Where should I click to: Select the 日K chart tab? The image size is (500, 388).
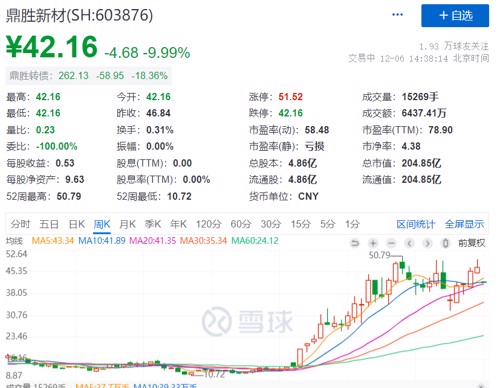77,224
